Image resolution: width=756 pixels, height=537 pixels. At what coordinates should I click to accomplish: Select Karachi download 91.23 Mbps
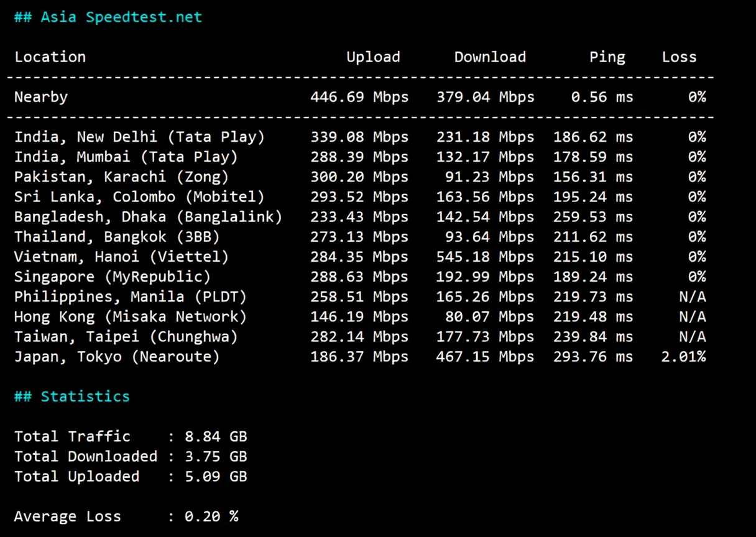point(489,177)
